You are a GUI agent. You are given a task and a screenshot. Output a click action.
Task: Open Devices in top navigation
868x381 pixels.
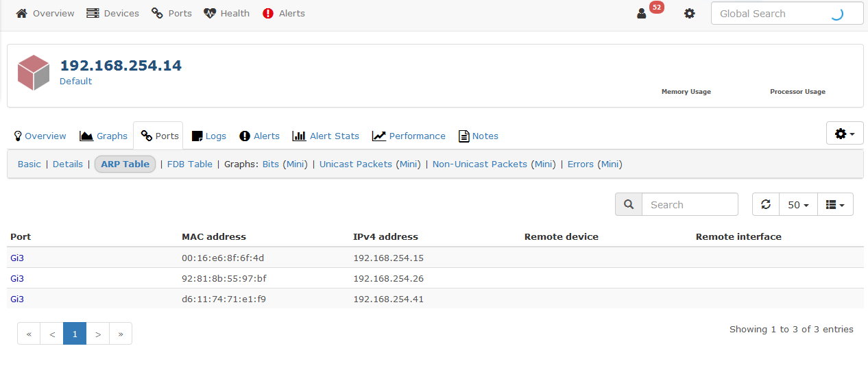point(113,13)
